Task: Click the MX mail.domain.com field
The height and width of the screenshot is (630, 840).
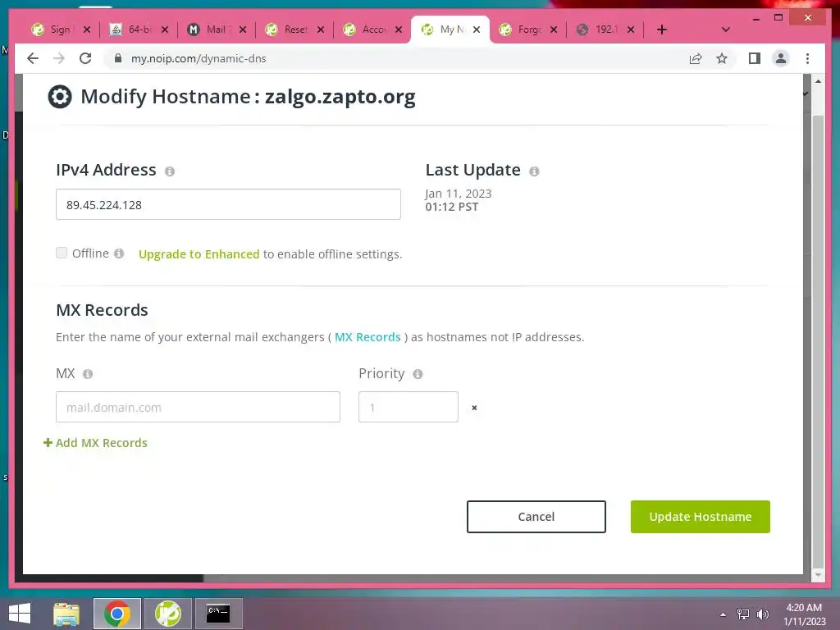Action: pos(198,407)
